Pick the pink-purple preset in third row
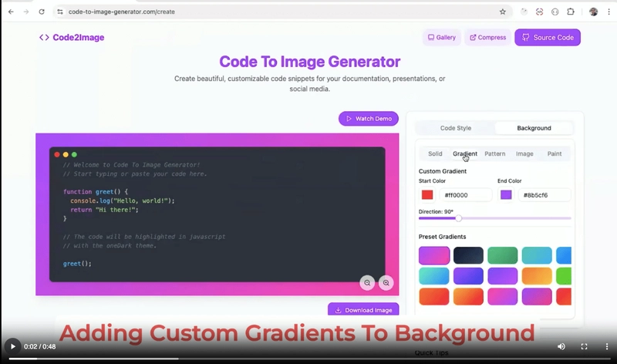 (x=503, y=296)
